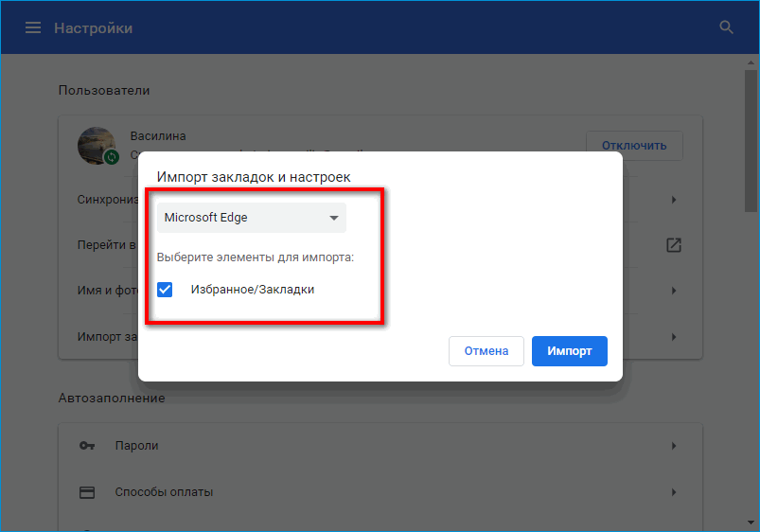Expand the Синхронизация row arrow
Image resolution: width=760 pixels, height=532 pixels.
tap(674, 200)
